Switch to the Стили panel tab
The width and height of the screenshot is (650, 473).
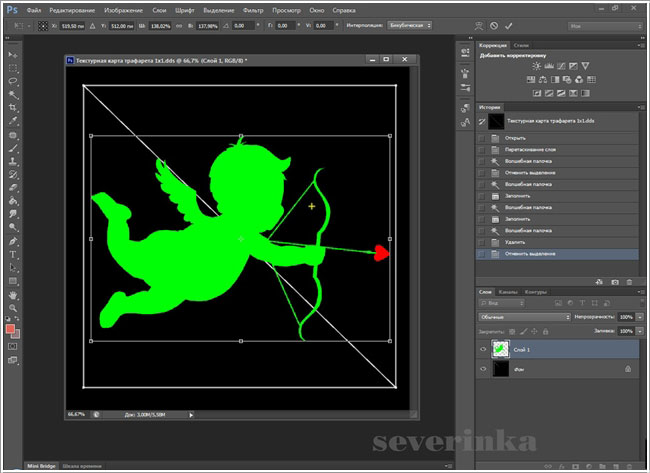tap(522, 46)
